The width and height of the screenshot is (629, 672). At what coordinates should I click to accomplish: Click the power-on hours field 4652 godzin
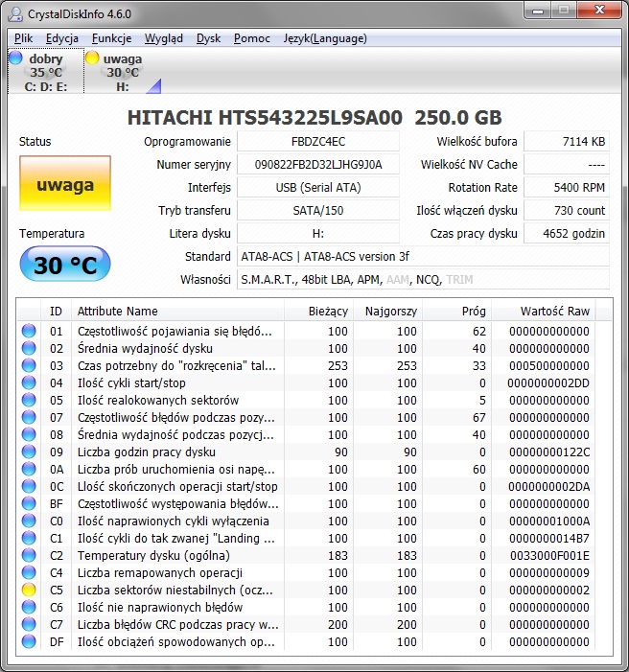(567, 234)
